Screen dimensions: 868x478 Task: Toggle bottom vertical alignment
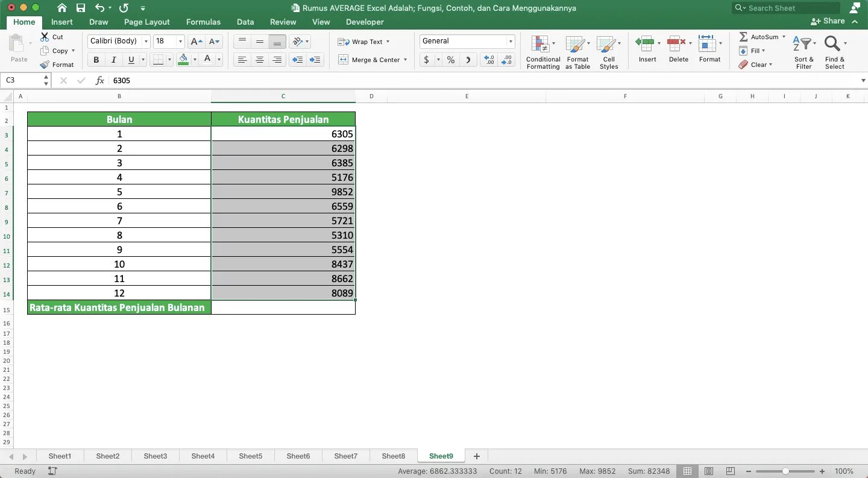coord(277,42)
